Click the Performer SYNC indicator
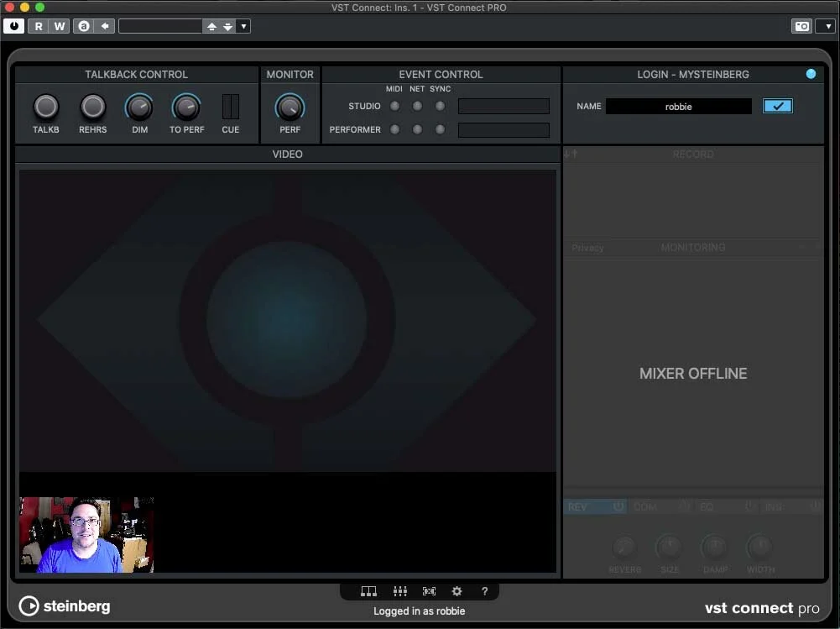Image resolution: width=840 pixels, height=629 pixels. tap(440, 129)
